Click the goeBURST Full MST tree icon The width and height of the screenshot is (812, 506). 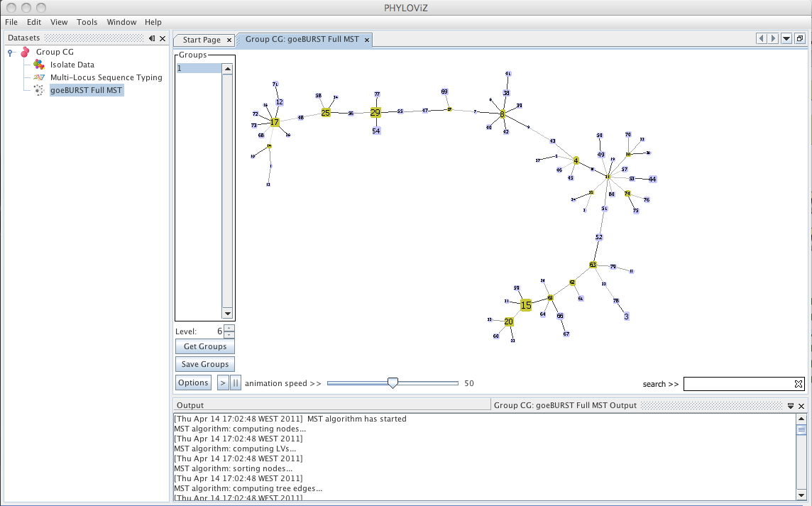(39, 90)
